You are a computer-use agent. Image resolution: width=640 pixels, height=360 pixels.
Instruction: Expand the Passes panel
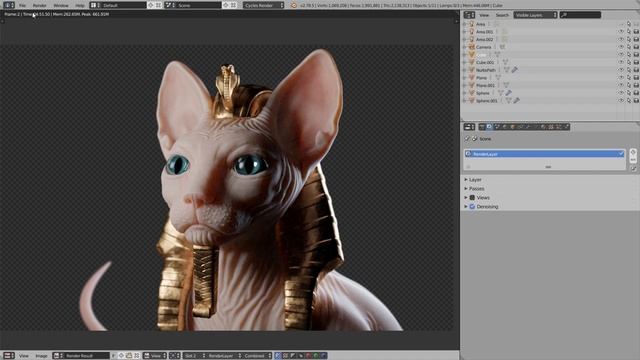click(x=466, y=189)
